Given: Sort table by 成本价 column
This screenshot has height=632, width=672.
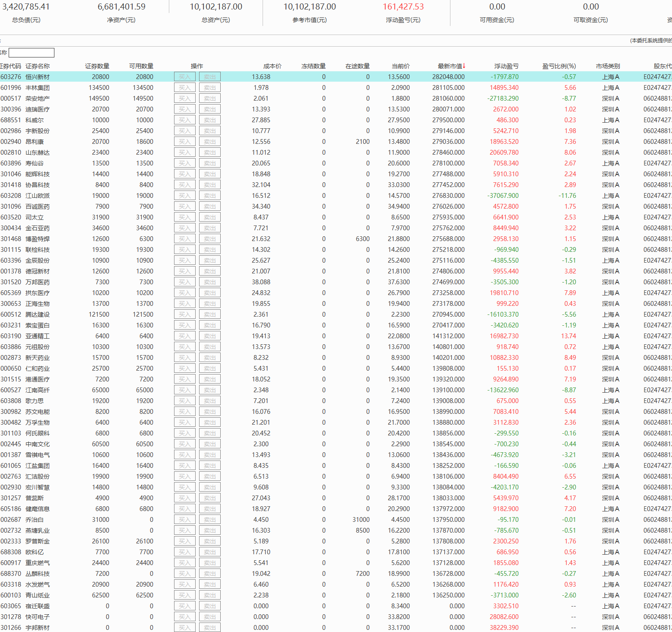Looking at the screenshot, I should [272, 66].
